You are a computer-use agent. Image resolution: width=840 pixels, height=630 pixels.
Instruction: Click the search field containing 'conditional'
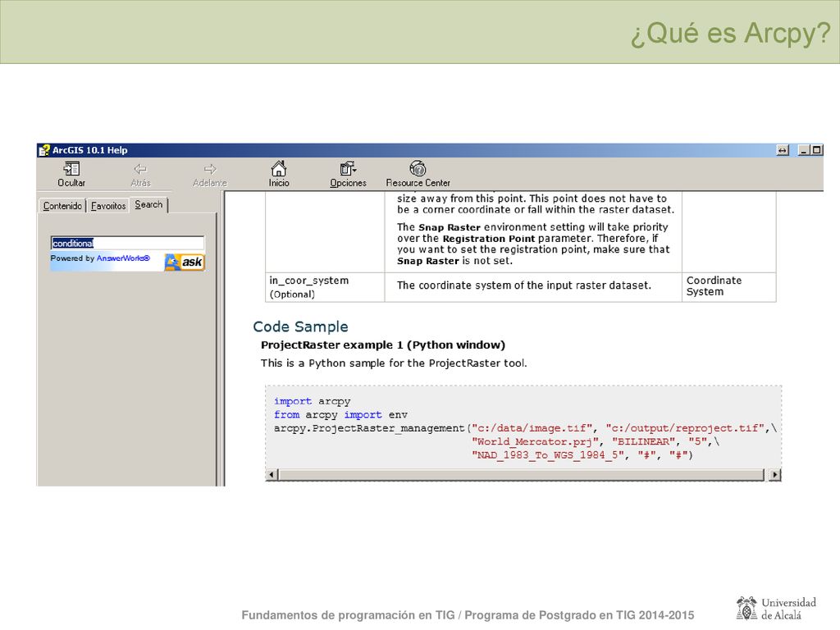pyautogui.click(x=127, y=243)
